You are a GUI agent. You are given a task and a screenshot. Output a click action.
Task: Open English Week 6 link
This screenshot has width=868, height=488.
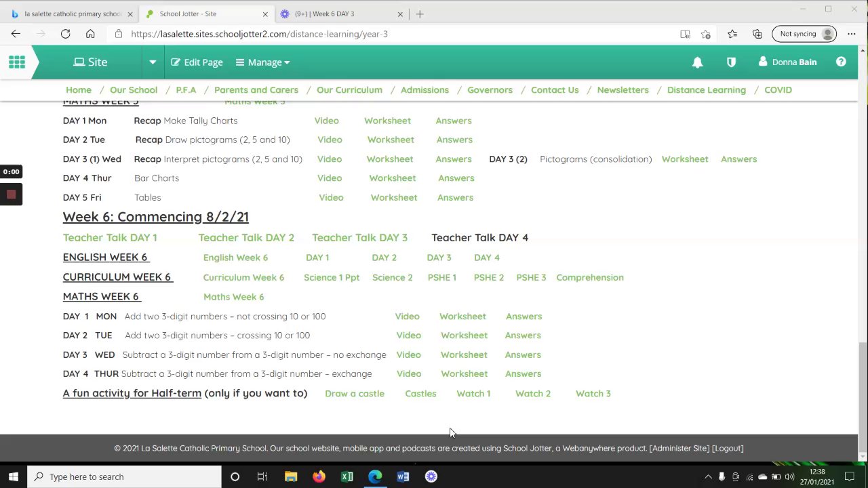click(235, 258)
